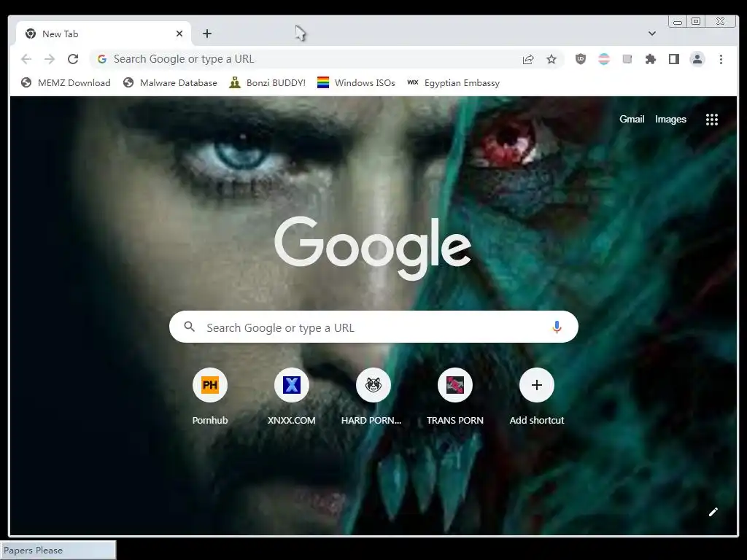Click the share page icon in address bar

528,60
